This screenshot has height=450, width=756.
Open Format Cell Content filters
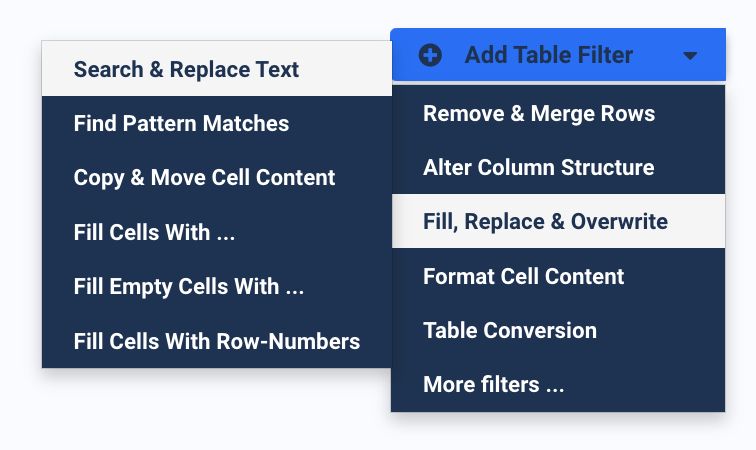pos(558,276)
